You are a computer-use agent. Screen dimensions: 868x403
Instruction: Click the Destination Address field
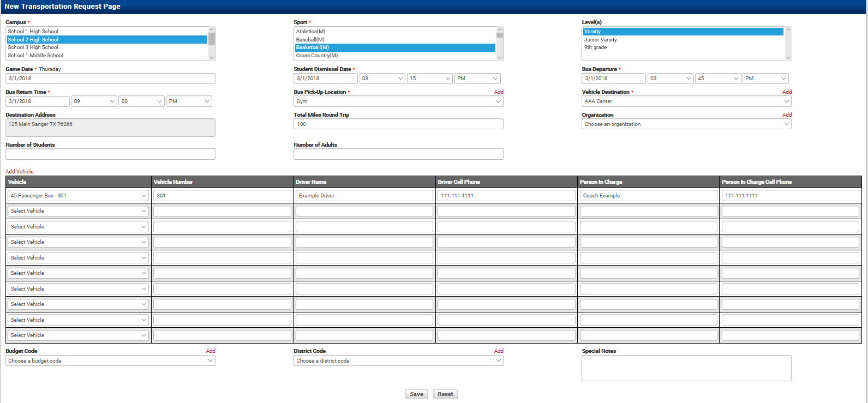click(110, 128)
